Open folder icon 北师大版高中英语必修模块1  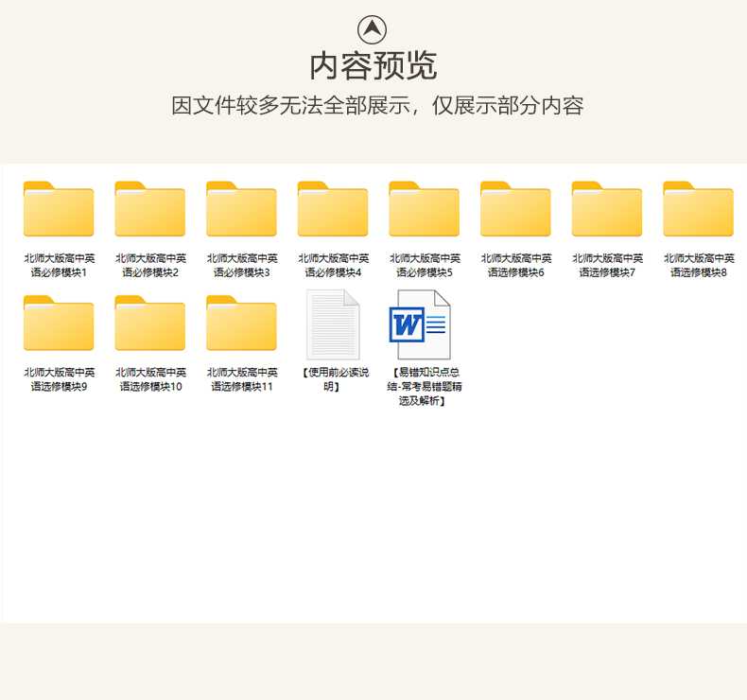(x=59, y=209)
